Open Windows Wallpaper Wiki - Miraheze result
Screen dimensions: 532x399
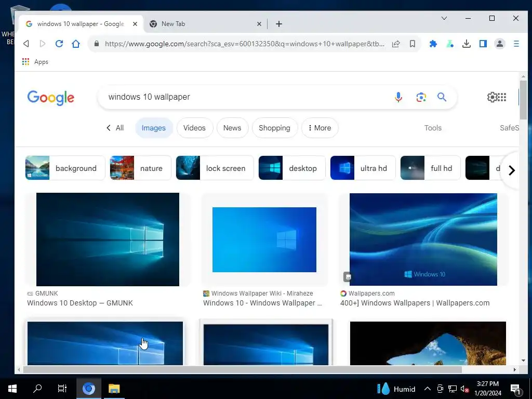coord(262,294)
